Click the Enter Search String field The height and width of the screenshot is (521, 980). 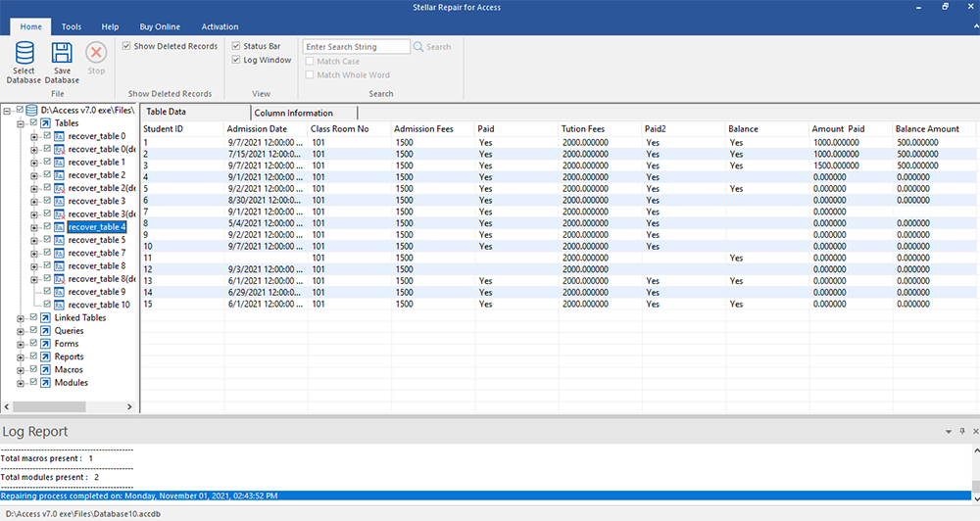(x=356, y=47)
